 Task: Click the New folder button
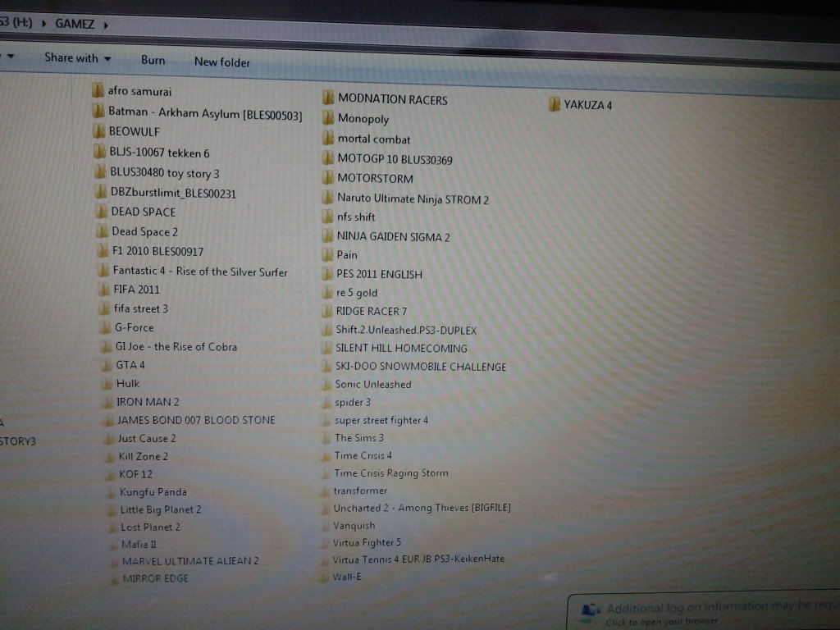(x=221, y=62)
